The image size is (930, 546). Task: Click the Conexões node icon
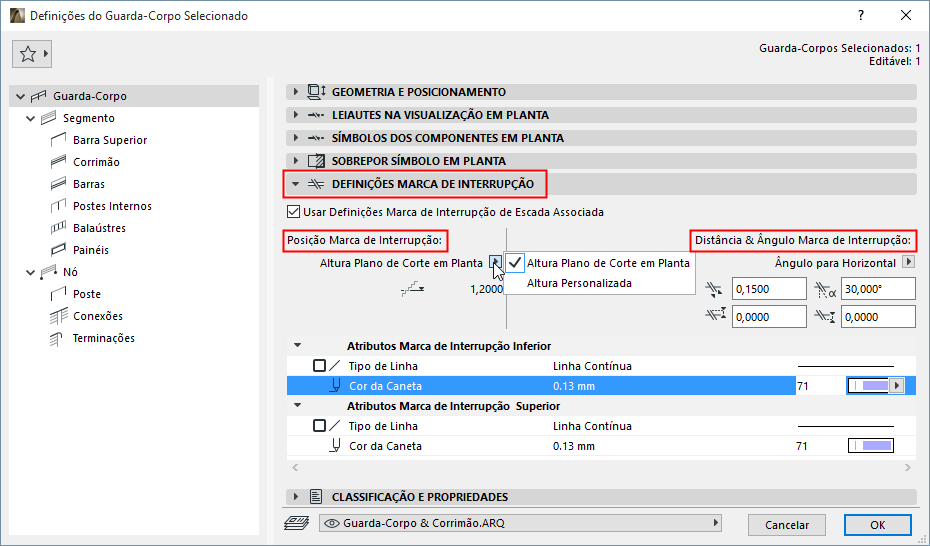[58, 316]
